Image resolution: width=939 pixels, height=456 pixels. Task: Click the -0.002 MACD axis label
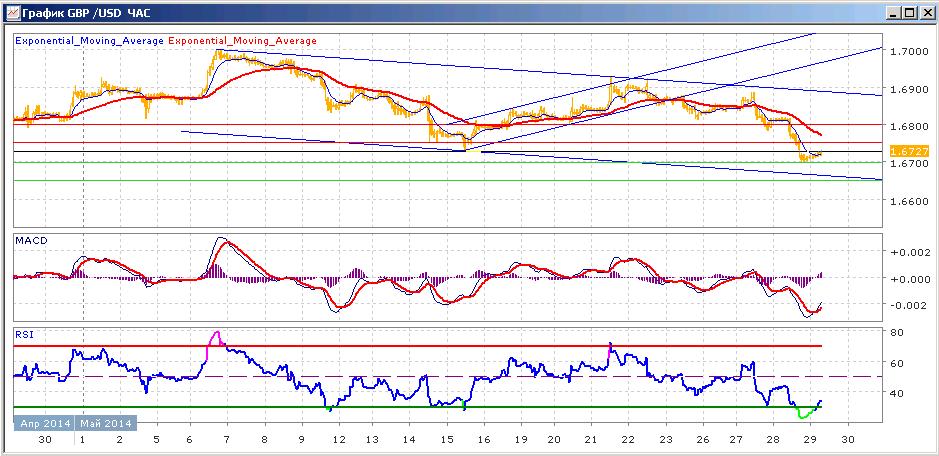point(908,306)
